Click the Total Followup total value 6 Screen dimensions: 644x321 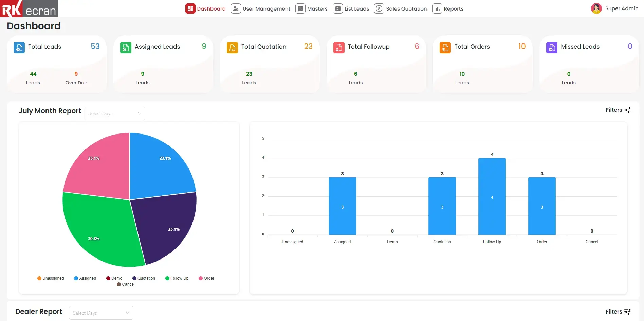[417, 47]
